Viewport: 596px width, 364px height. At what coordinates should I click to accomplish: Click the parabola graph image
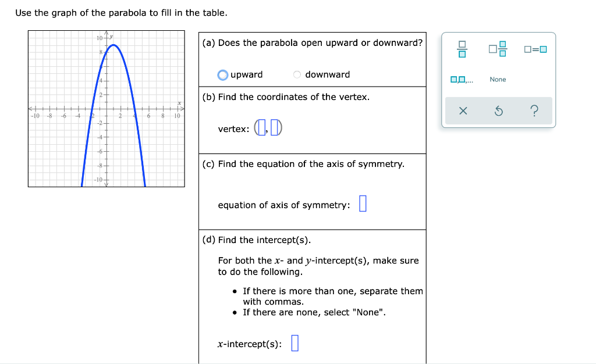[107, 108]
